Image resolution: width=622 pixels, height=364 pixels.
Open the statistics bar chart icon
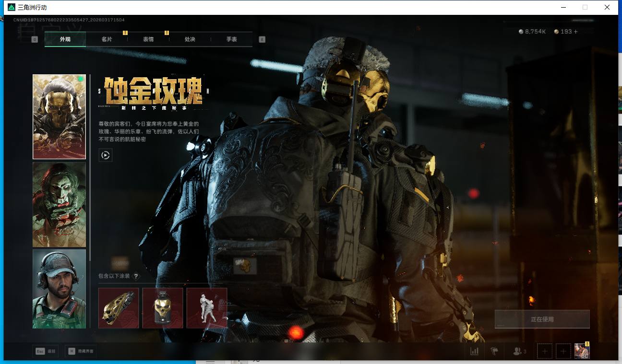pos(474,352)
